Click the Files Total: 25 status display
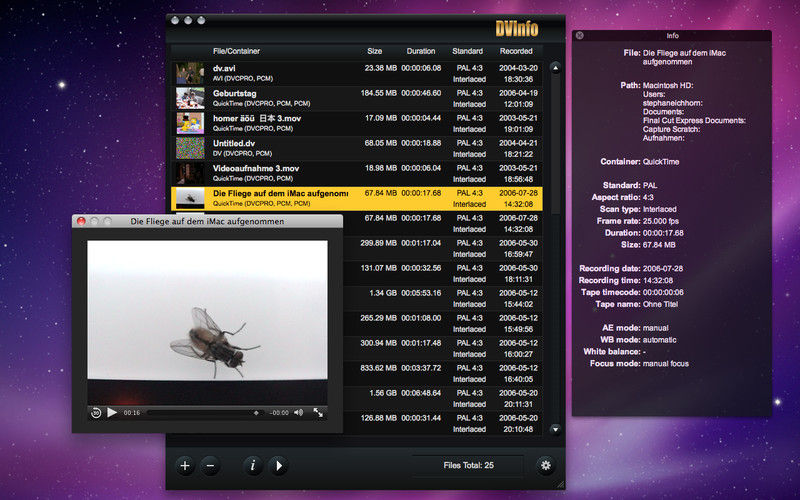The height and width of the screenshot is (500, 800). pos(468,465)
